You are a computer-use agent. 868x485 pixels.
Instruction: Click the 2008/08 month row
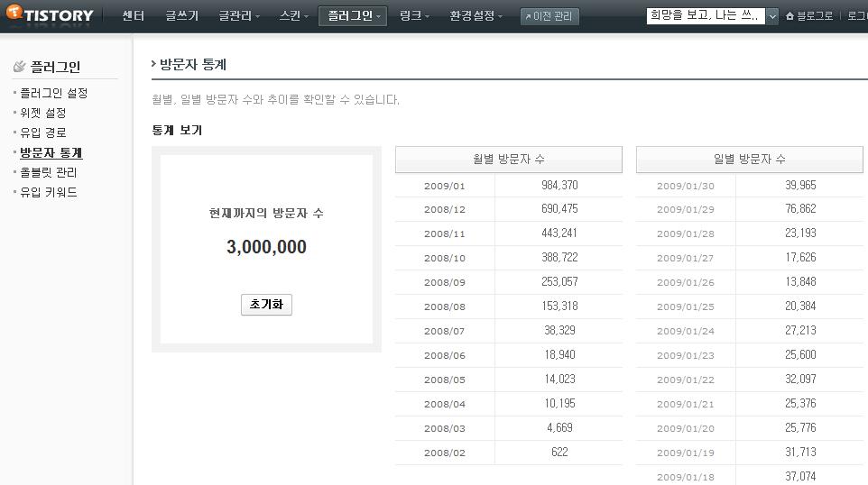click(509, 307)
